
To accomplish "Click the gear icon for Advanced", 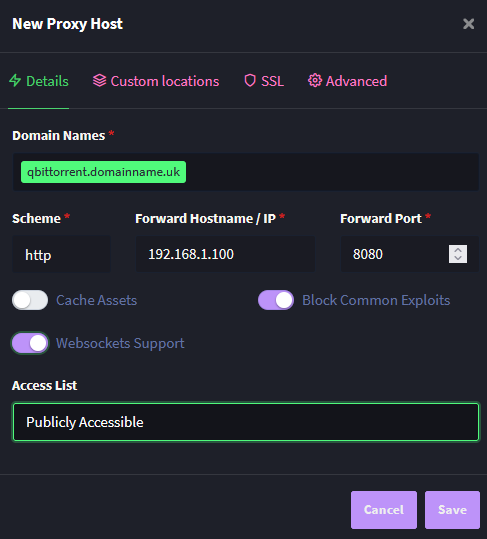I will click(x=315, y=81).
